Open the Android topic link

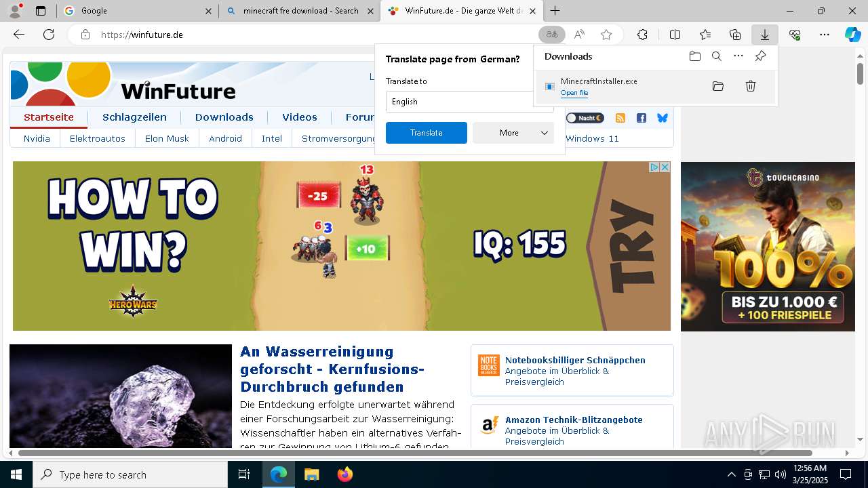[x=226, y=138]
